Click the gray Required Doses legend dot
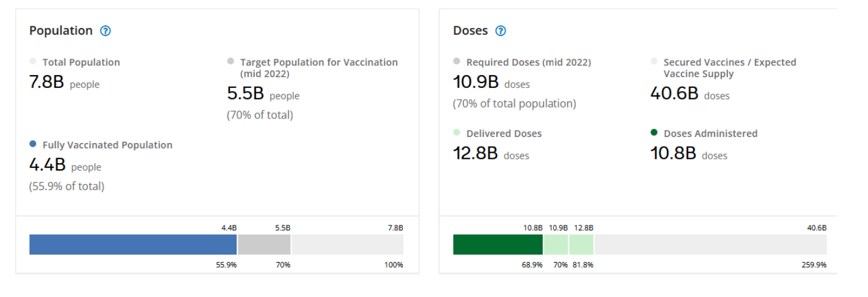 point(457,61)
